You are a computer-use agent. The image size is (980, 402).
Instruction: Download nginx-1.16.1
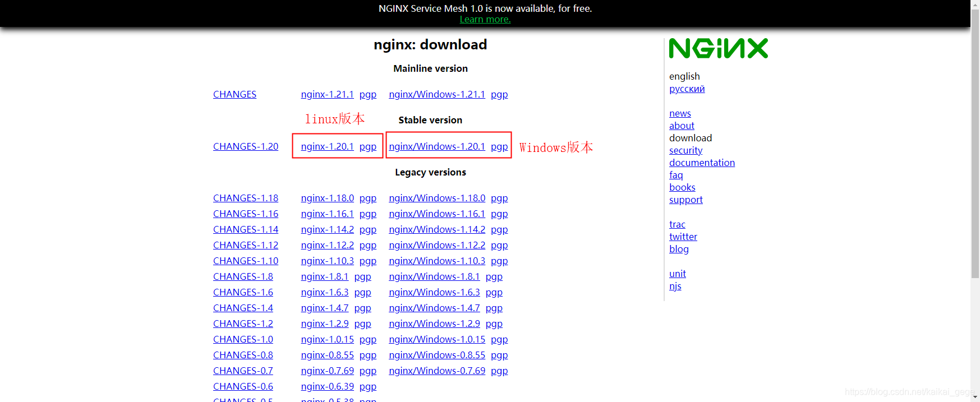click(x=327, y=214)
